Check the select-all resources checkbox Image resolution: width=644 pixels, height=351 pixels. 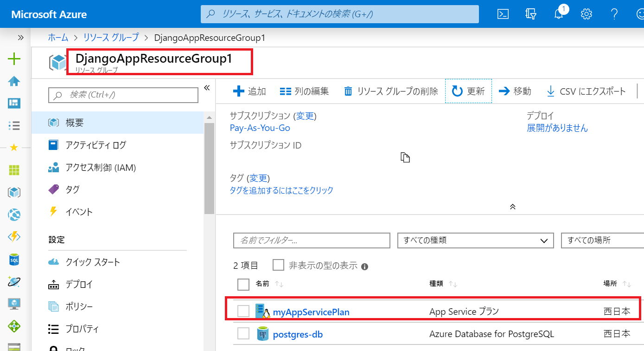243,284
